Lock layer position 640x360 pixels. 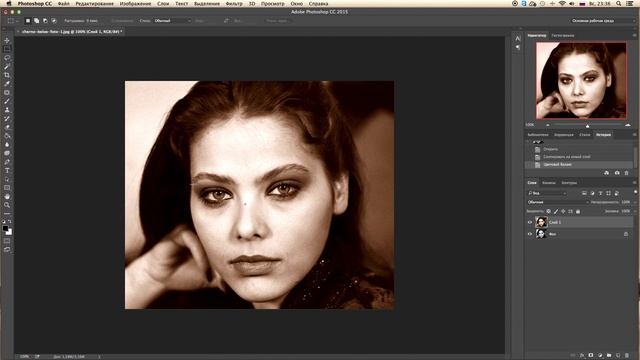563,211
